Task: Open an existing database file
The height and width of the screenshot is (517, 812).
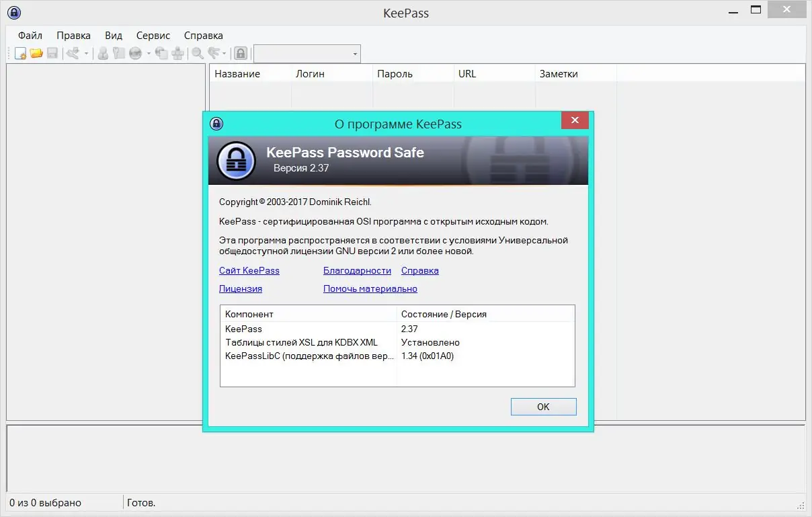Action: click(x=36, y=53)
